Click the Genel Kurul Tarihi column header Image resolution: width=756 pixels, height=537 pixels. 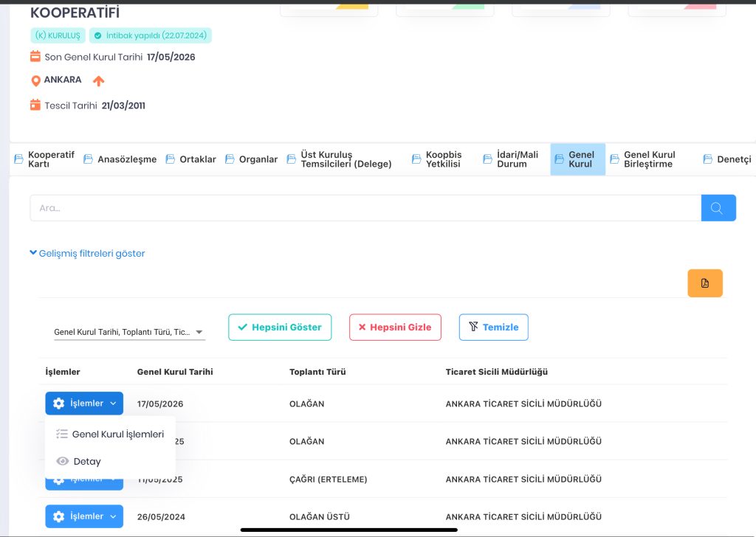(175, 372)
